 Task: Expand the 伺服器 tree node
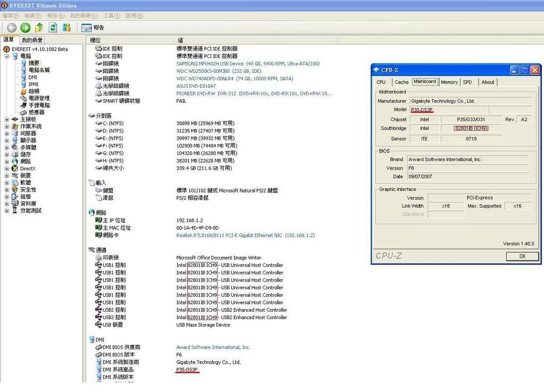tap(6, 133)
